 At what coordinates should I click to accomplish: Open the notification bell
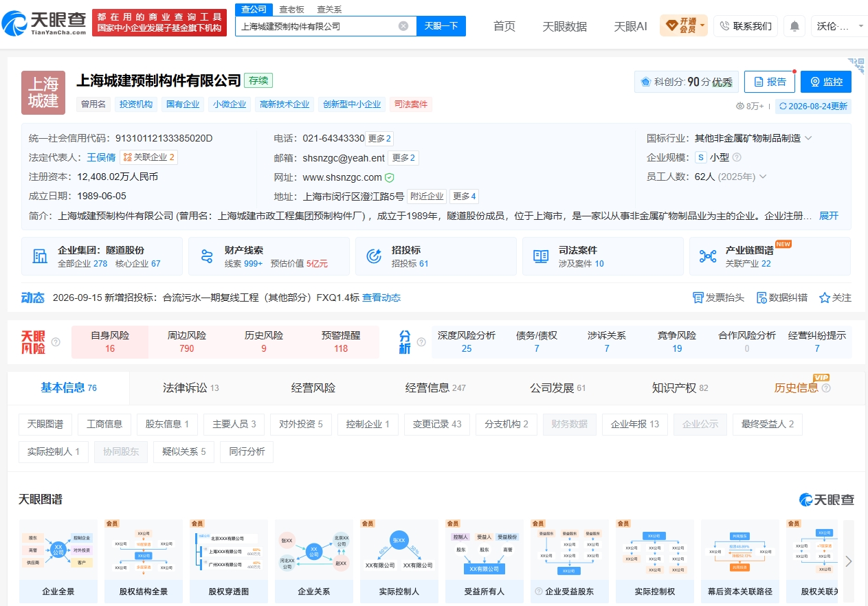click(x=794, y=26)
